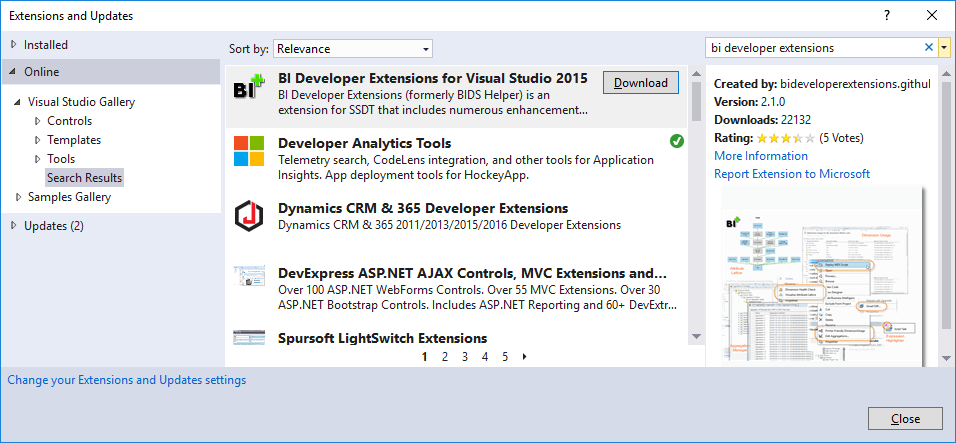Go to results page 3
Viewport: 956px width, 443px height.
pyautogui.click(x=465, y=357)
